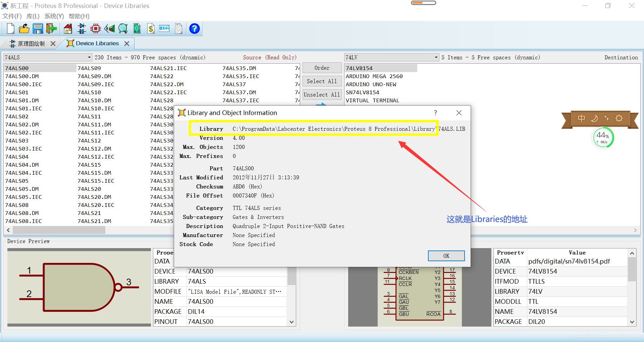Click the Select All button

pos(322,81)
